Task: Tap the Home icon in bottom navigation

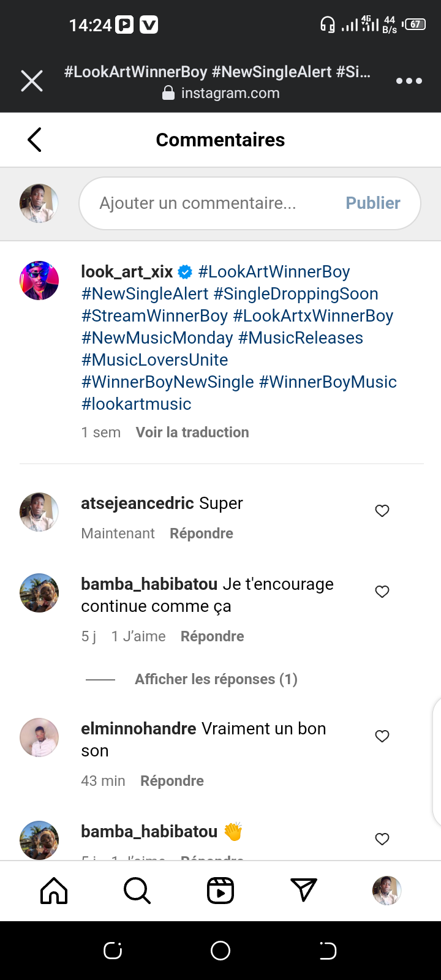Action: pos(54,891)
